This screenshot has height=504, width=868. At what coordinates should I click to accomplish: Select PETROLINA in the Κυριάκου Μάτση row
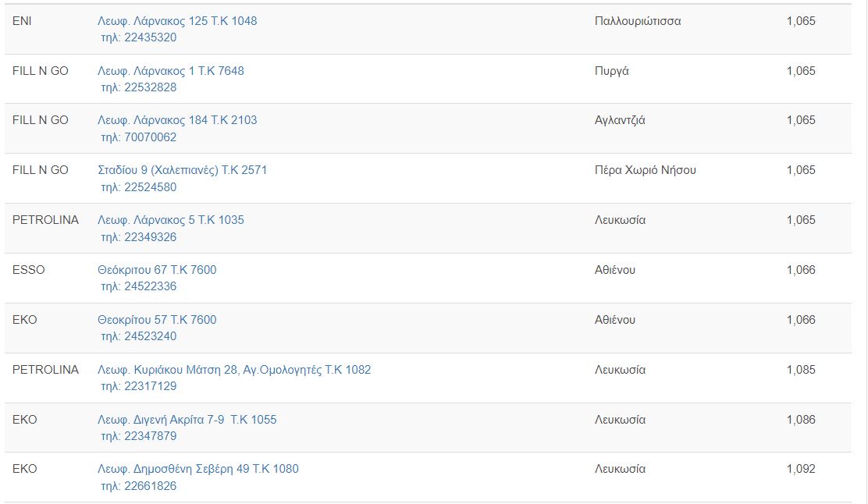pyautogui.click(x=45, y=369)
